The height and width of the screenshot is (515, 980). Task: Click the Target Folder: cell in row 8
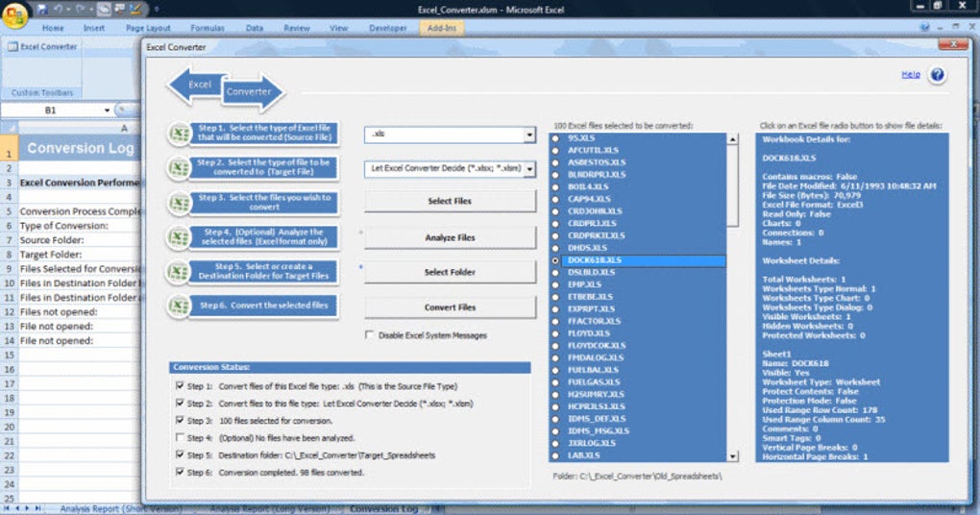(80, 255)
